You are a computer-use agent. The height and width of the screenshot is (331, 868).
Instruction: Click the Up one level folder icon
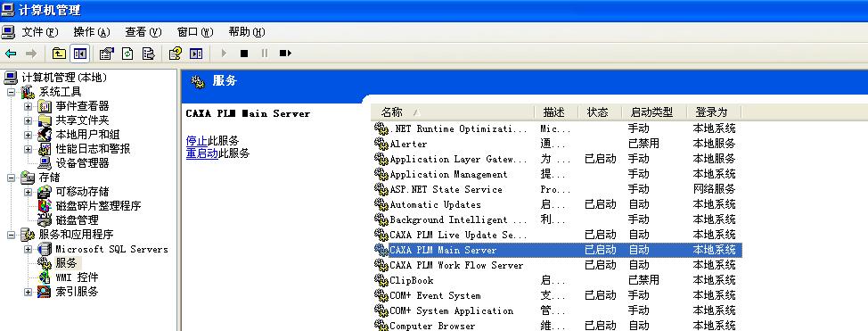point(59,54)
